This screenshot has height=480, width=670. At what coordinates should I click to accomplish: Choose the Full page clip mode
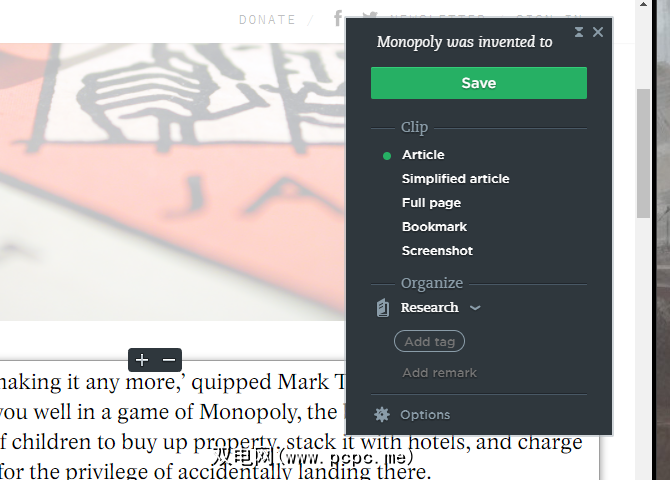pos(431,203)
